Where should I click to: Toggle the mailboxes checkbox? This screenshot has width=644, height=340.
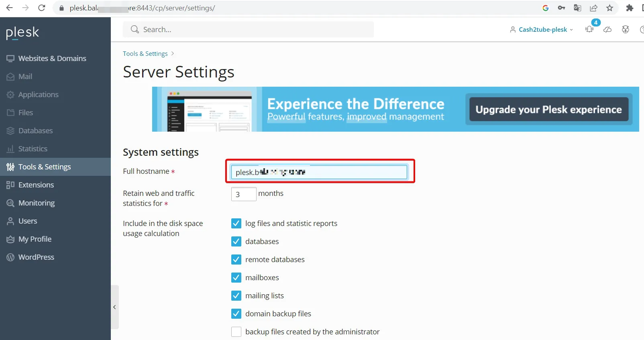click(236, 278)
